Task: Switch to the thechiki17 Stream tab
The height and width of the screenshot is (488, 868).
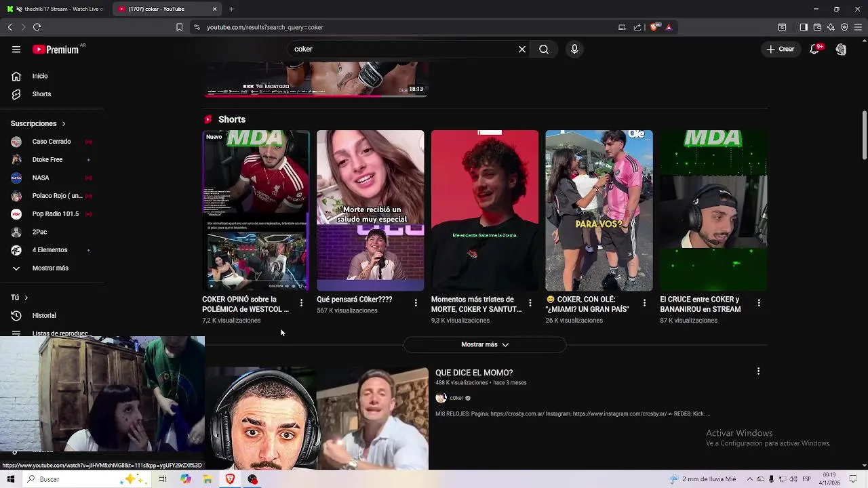Action: pyautogui.click(x=56, y=9)
